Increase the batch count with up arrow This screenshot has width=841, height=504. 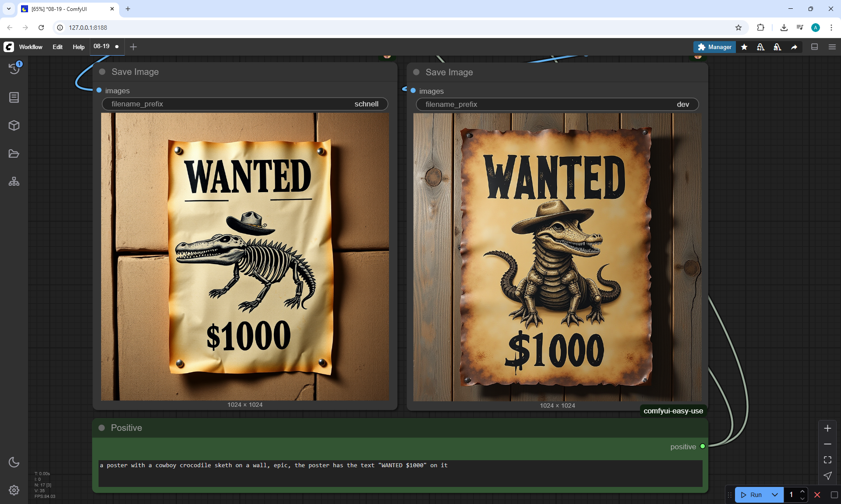coord(802,491)
